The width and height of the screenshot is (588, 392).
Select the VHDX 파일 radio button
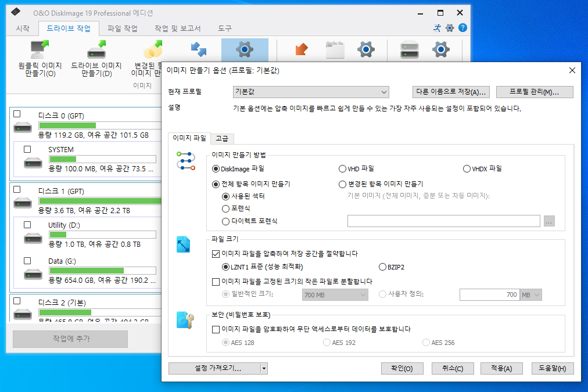tap(467, 169)
